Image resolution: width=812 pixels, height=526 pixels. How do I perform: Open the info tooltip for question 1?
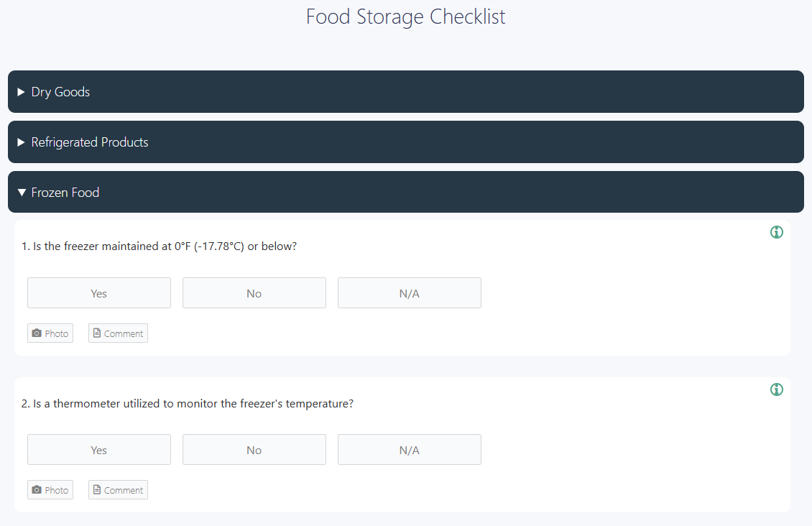coord(776,232)
